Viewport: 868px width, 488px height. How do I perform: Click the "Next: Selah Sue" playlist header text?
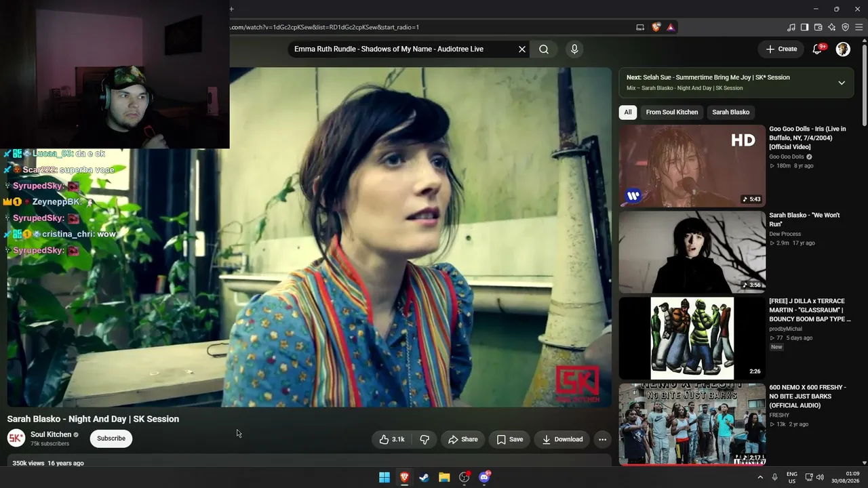708,77
